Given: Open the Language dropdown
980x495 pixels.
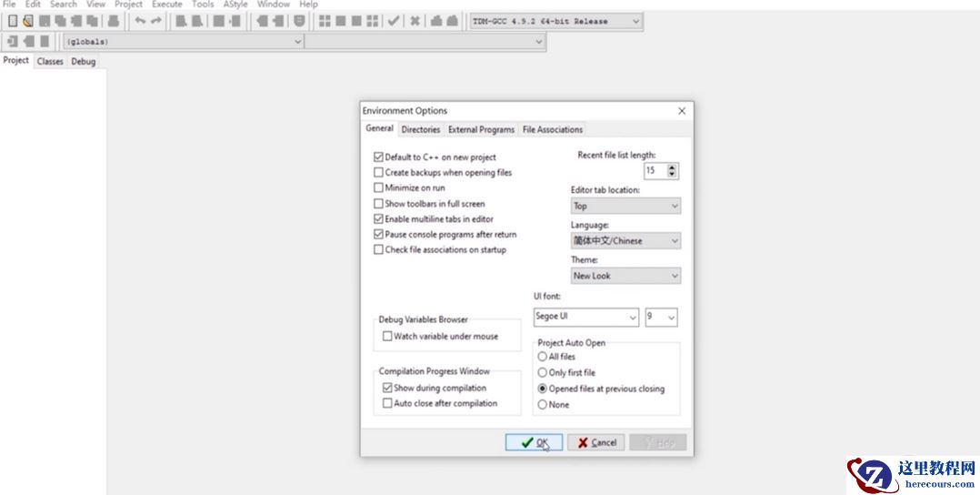Looking at the screenshot, I should pos(625,241).
